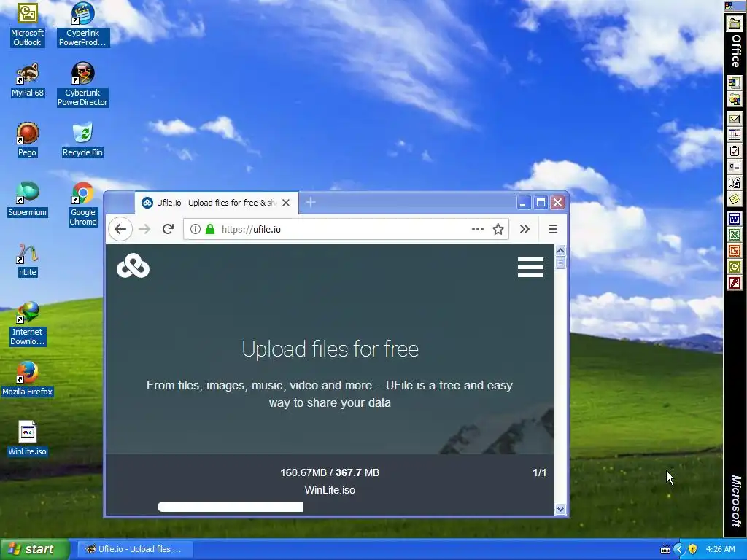Launch Microsoft PowerPoint from the Office bar

[735, 251]
